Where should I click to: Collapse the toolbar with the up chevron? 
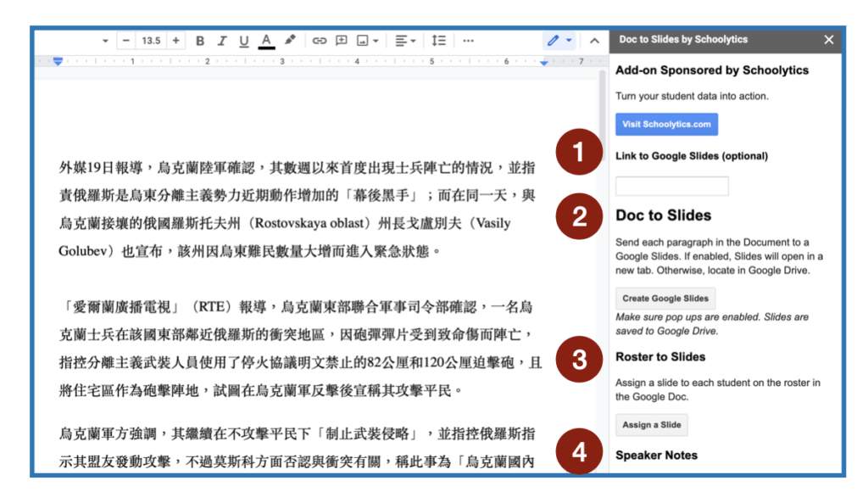click(594, 41)
